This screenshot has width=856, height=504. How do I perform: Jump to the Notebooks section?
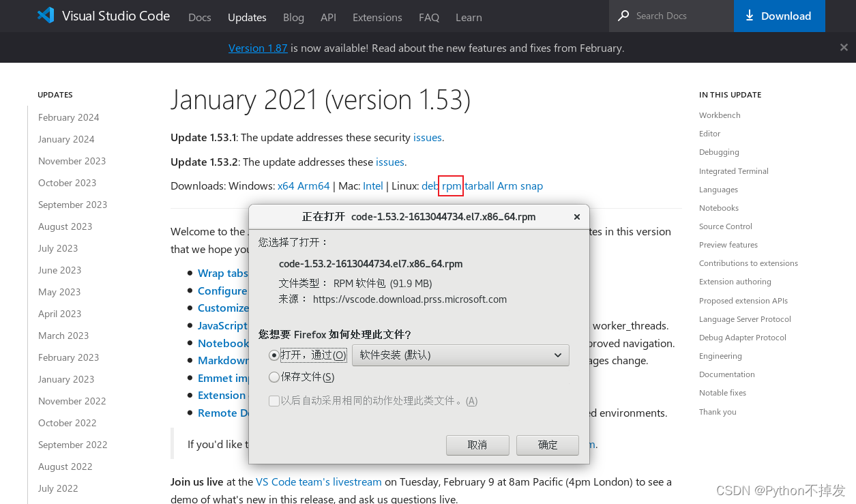coord(719,208)
